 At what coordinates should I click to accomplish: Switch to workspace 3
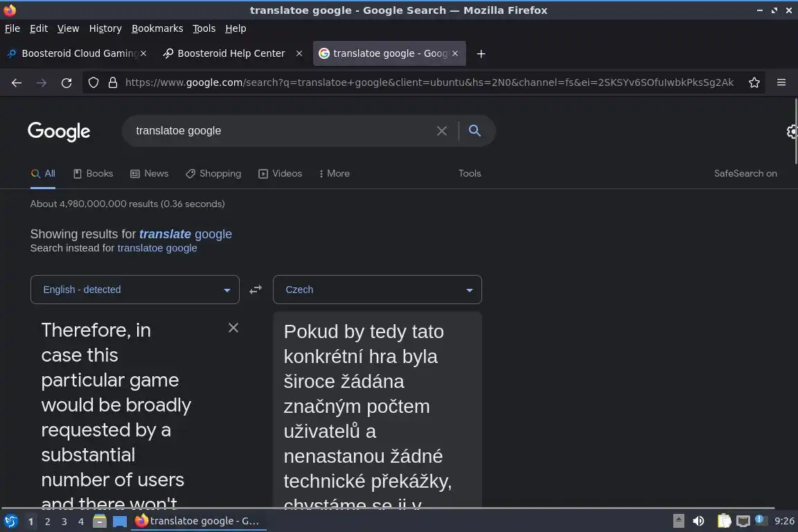click(x=64, y=522)
